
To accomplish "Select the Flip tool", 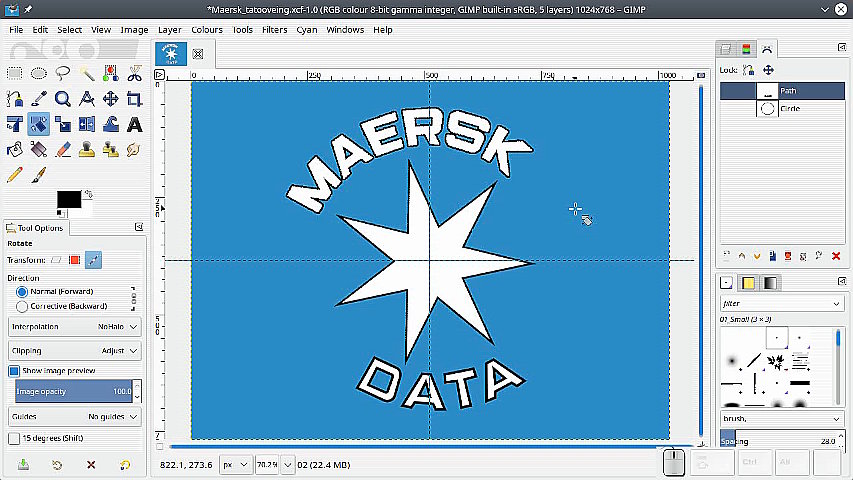I will tap(86, 124).
